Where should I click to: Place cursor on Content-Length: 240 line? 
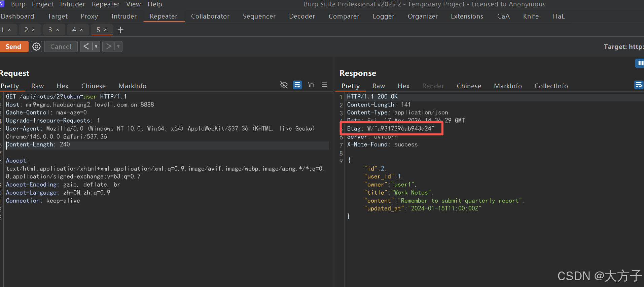(38, 145)
